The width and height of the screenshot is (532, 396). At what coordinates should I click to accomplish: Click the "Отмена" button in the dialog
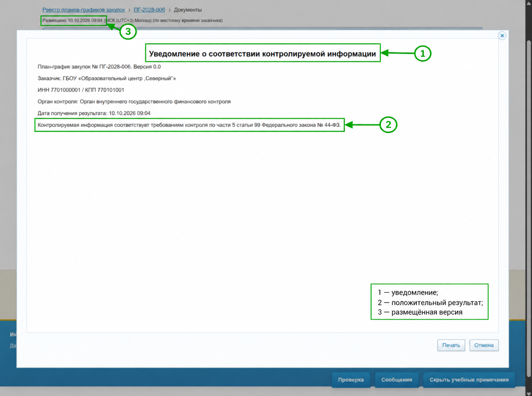[484, 345]
